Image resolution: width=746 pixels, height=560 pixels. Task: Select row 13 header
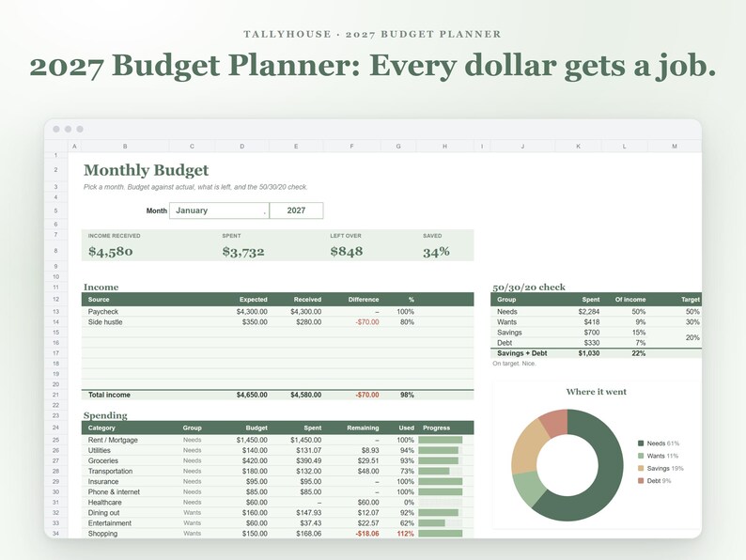click(55, 312)
